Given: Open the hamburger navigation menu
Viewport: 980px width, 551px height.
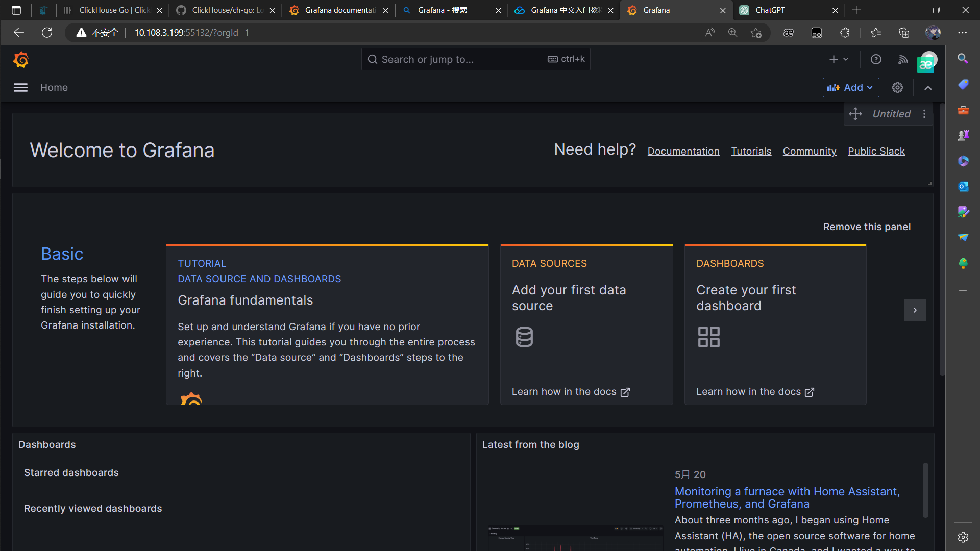Looking at the screenshot, I should pos(20,88).
